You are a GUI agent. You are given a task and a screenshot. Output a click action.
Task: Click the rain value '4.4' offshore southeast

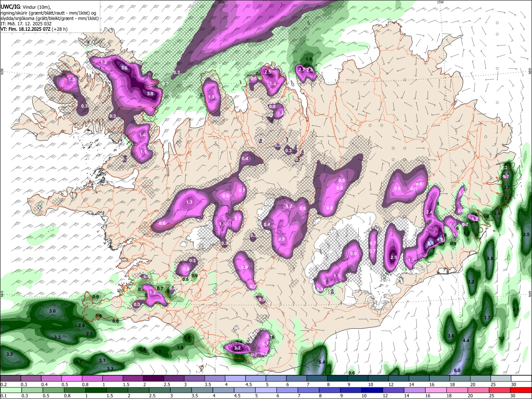coord(466,340)
